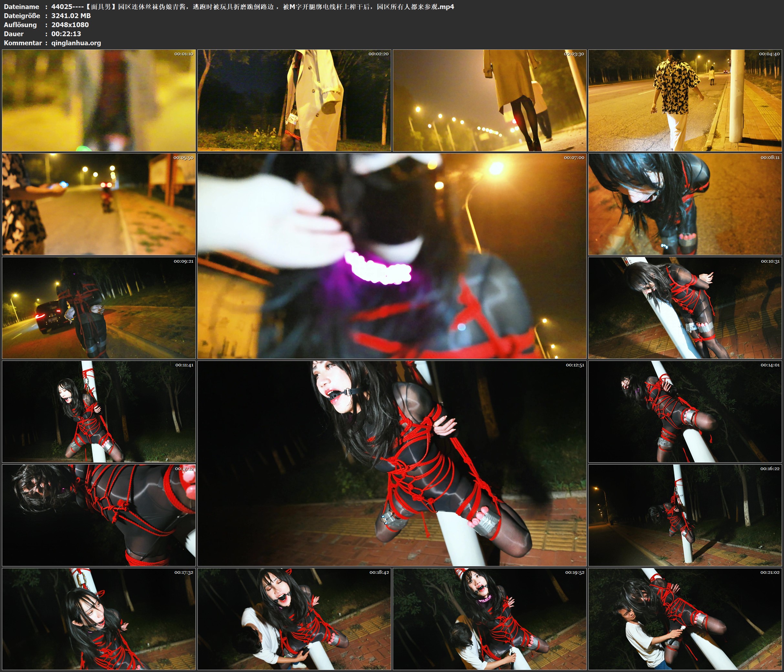Click the thumbnail timestamped 00:19:52
The image size is (784, 672).
[x=490, y=619]
